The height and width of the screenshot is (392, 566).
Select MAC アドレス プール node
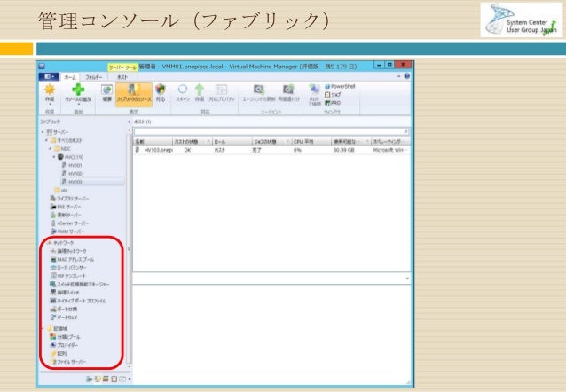(72, 260)
